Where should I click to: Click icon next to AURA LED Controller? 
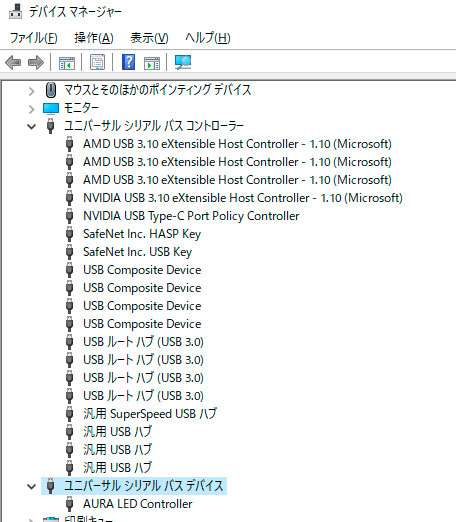[69, 504]
